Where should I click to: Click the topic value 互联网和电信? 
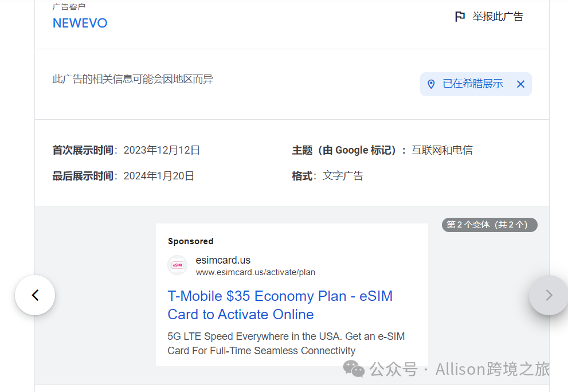(442, 150)
